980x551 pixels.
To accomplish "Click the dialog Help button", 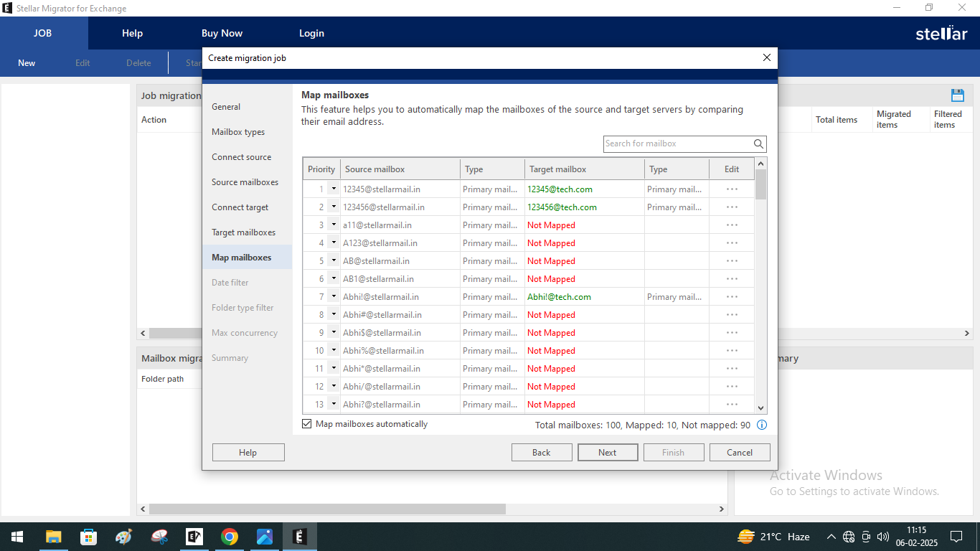I will click(248, 453).
